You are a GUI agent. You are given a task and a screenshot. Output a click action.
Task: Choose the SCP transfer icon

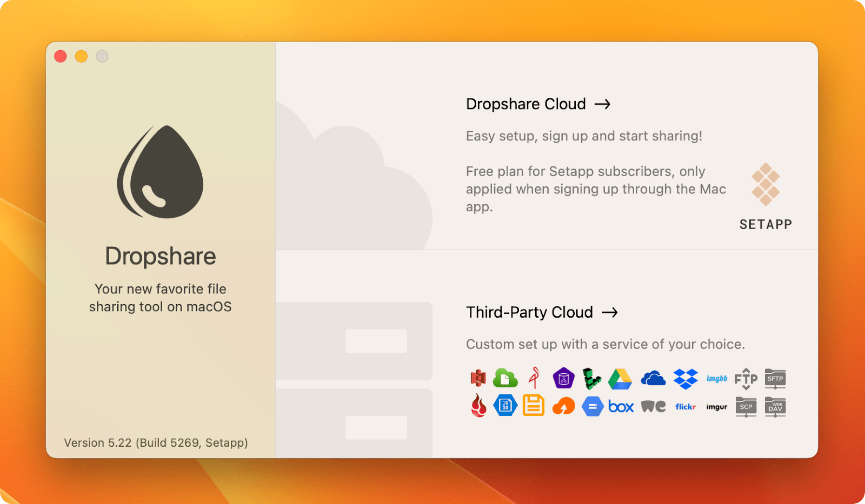(x=746, y=407)
